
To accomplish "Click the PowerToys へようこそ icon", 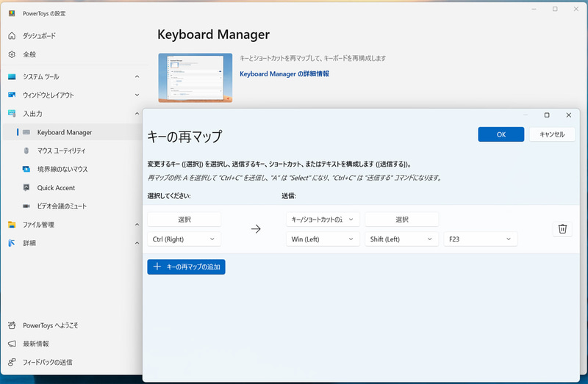I will [x=12, y=325].
